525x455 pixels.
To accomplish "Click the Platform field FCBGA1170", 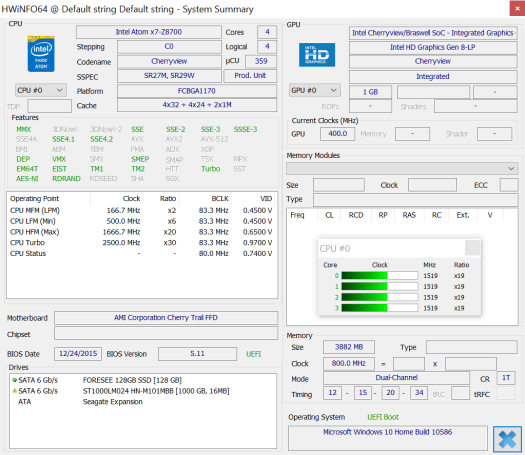I will 197,91.
